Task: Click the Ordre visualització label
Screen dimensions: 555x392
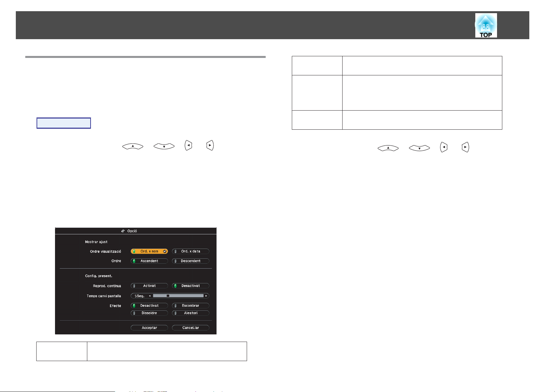Action: (105, 251)
